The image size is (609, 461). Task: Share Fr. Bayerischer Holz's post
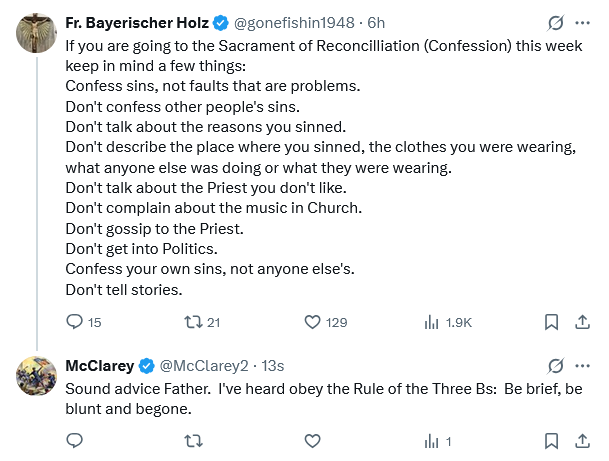point(582,322)
